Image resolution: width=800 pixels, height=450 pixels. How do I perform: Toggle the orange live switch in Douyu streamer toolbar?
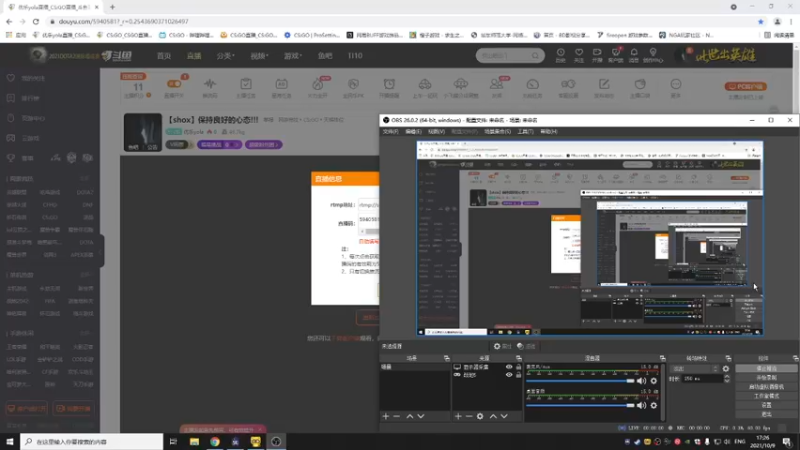(174, 84)
